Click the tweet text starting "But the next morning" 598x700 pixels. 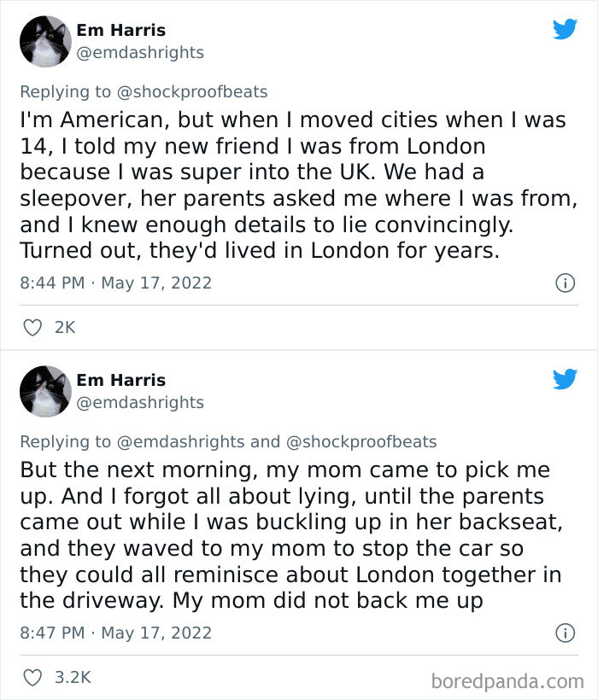point(290,535)
